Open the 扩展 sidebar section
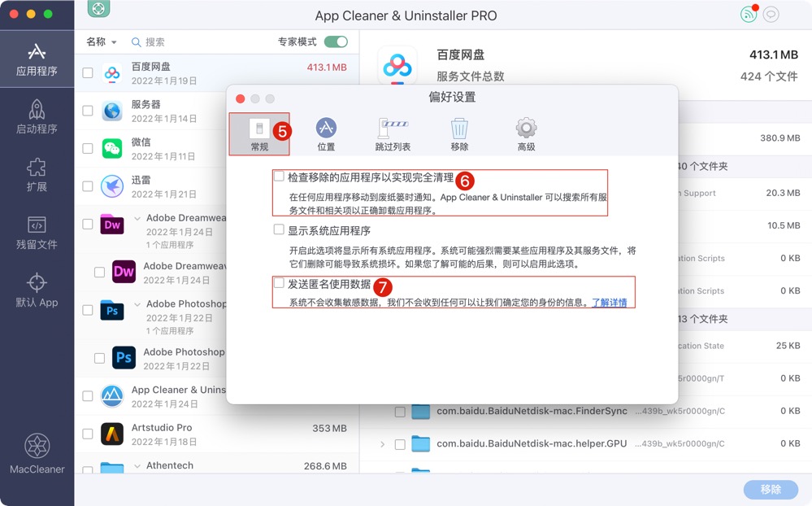This screenshot has height=506, width=812. [x=37, y=175]
